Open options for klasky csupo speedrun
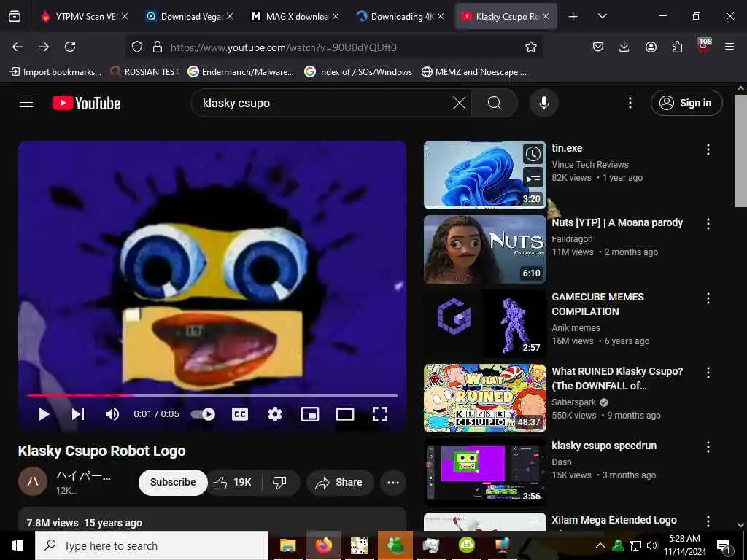Image resolution: width=747 pixels, height=560 pixels. point(708,447)
